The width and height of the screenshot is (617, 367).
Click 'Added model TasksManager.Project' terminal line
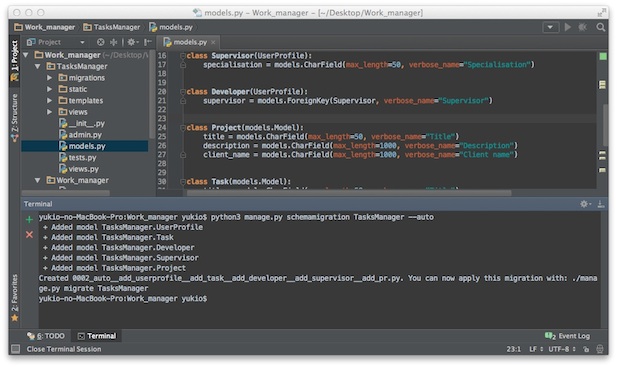pyautogui.click(x=114, y=268)
